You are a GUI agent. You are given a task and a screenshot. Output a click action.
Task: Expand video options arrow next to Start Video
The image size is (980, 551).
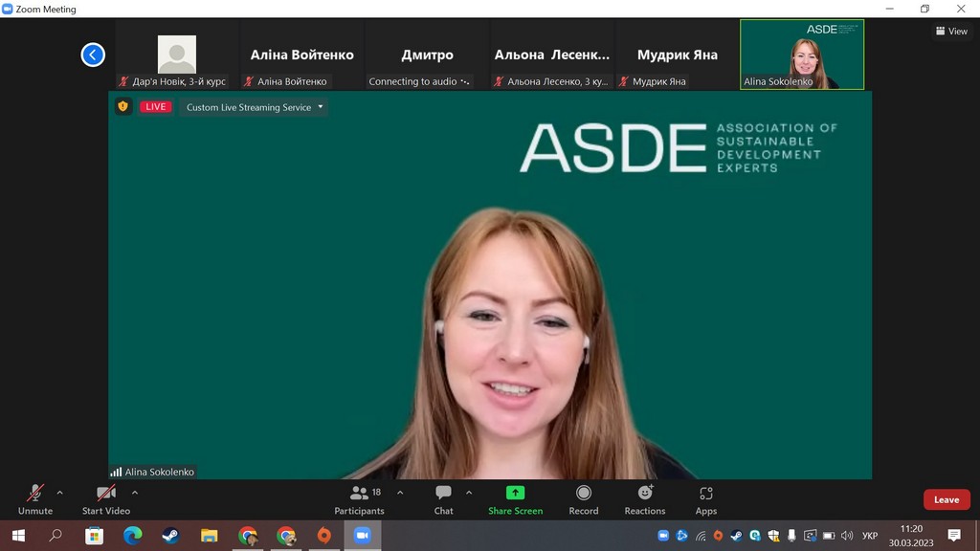point(135,493)
